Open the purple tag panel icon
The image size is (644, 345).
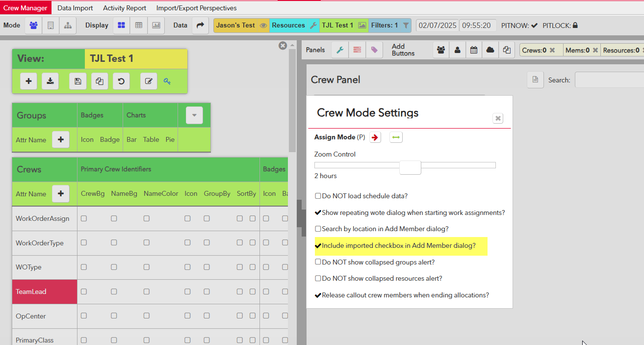[x=374, y=50]
